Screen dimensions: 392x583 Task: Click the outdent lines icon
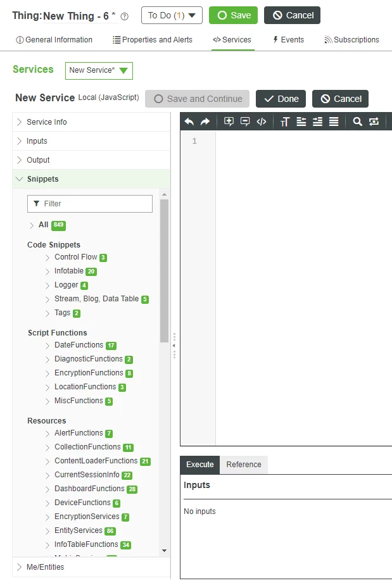(x=301, y=122)
